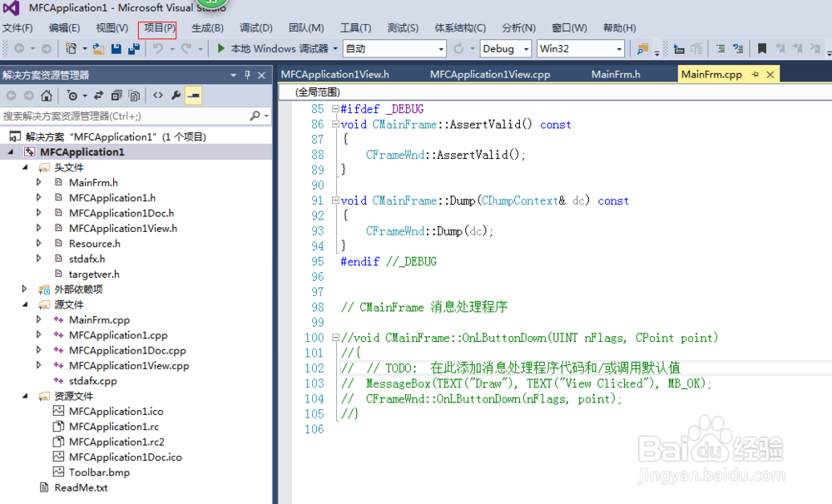The height and width of the screenshot is (504, 832).
Task: Collapse the #ifdef _DEBUG code block
Action: (x=335, y=109)
